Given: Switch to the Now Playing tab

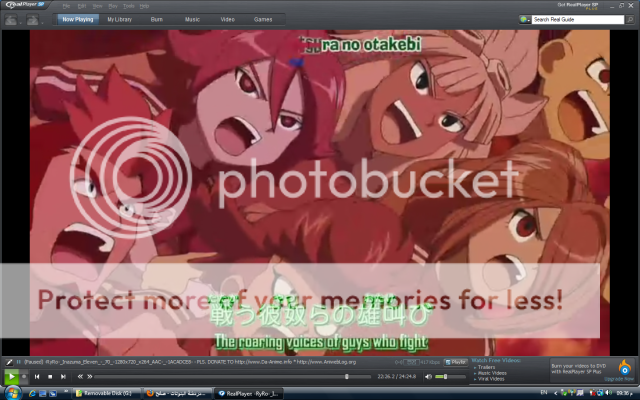Looking at the screenshot, I should pyautogui.click(x=78, y=19).
